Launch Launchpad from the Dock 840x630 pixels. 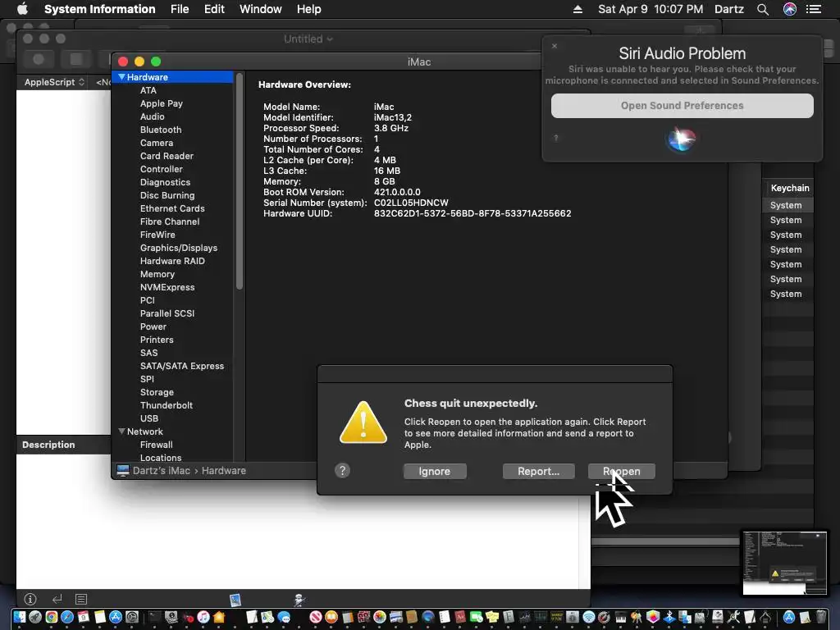tap(35, 617)
